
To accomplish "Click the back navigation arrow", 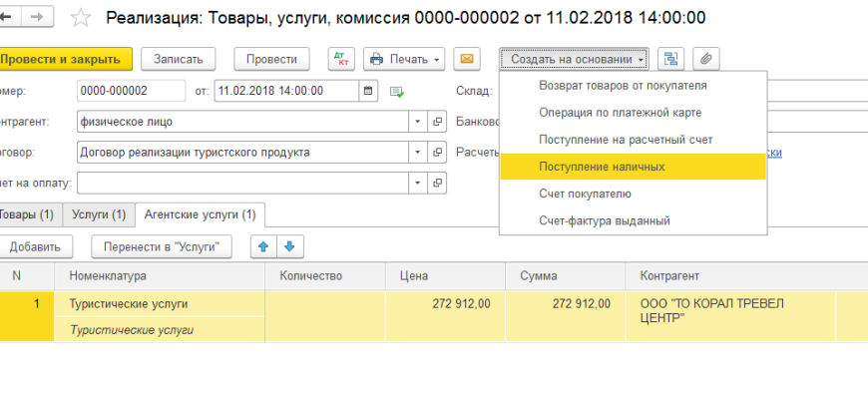I will click(10, 18).
